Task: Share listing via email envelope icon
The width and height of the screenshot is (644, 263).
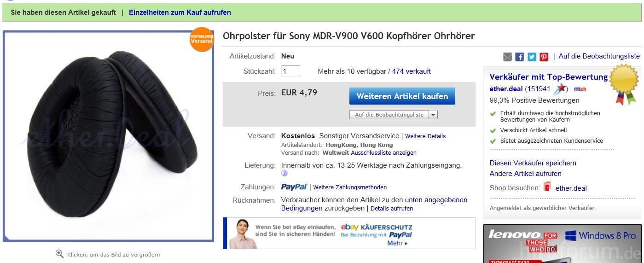Action: pyautogui.click(x=507, y=57)
